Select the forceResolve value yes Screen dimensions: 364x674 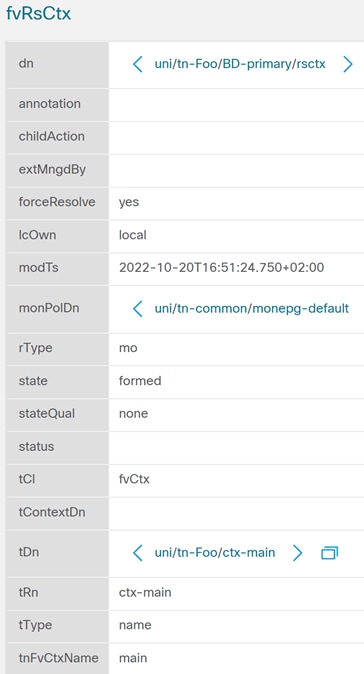129,202
